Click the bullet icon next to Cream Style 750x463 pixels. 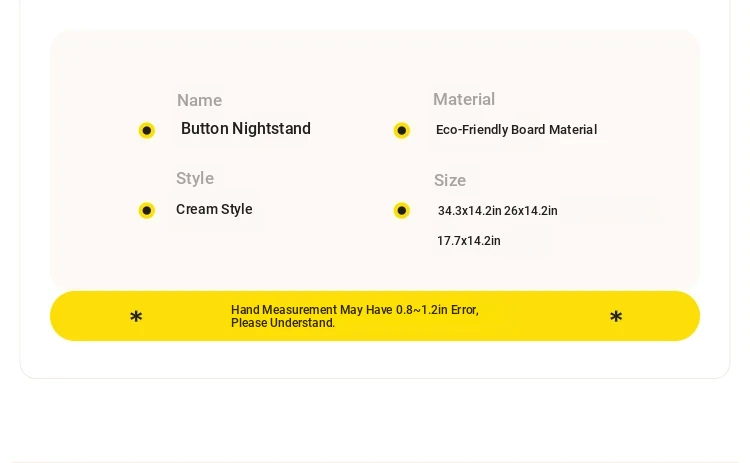point(147,210)
